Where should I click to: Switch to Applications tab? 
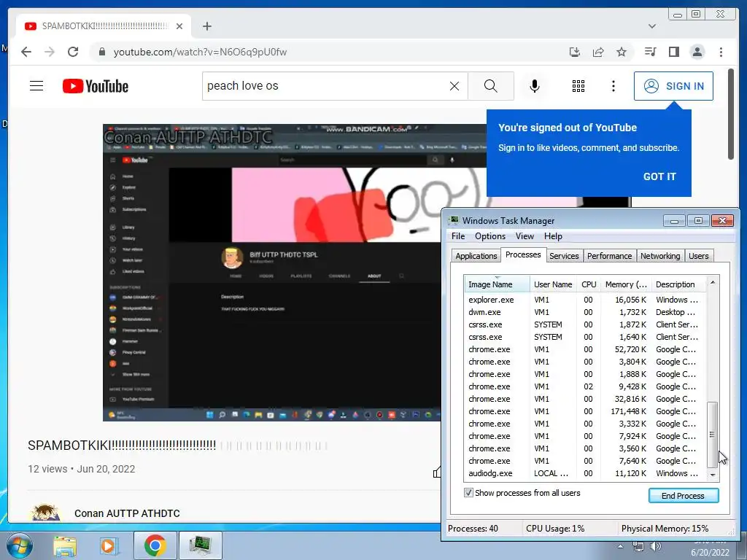coord(476,256)
